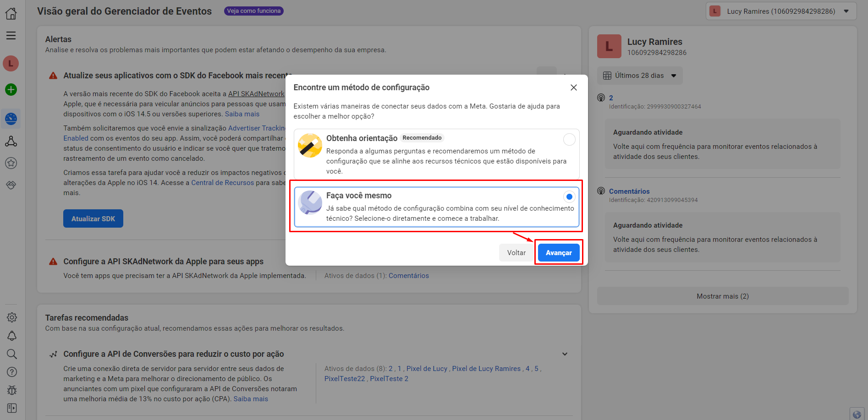
Task: Open data source 2 link in right panel
Action: (x=611, y=98)
